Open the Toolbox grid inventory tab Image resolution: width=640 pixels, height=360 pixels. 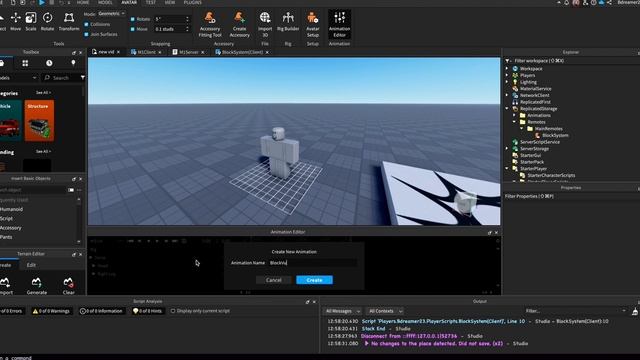(25, 63)
